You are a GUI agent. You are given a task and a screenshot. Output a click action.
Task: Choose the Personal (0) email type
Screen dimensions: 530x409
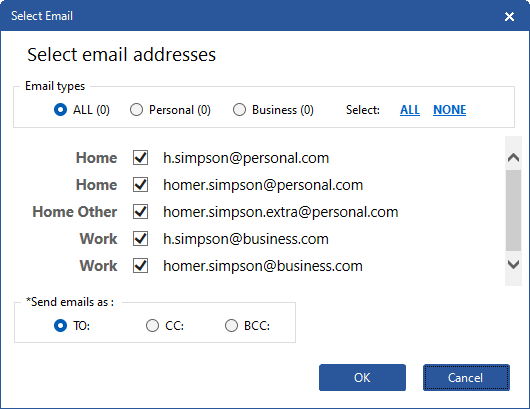tap(136, 110)
